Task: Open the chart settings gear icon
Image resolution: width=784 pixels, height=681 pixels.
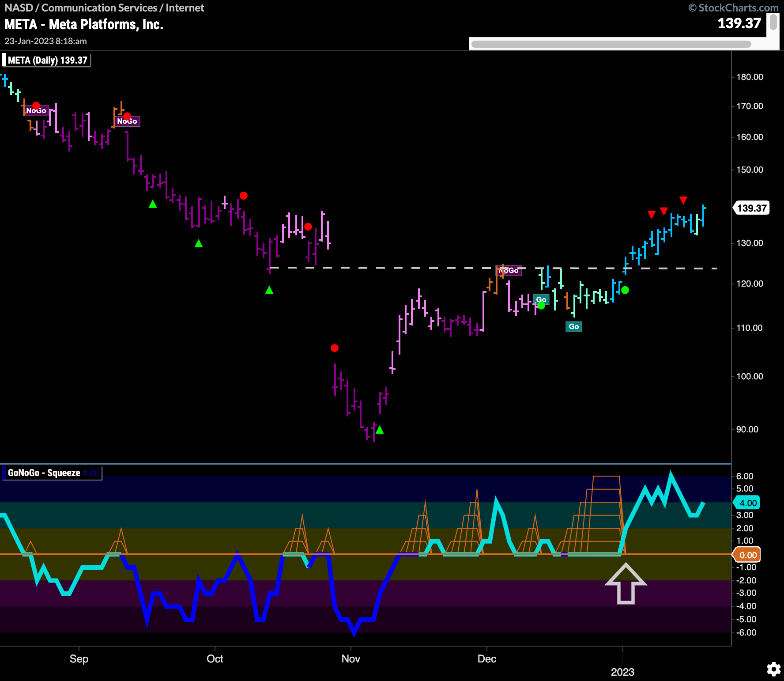Action: [x=773, y=670]
